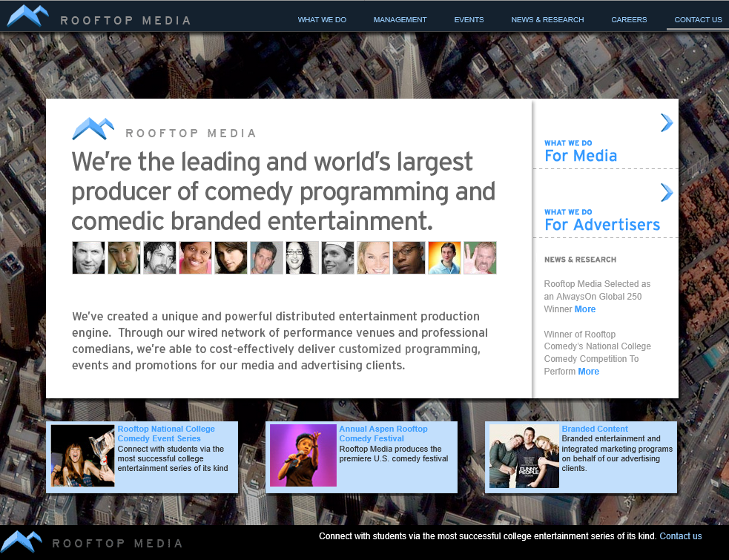Click the singer photo in the Aspen festival box
729x560 pixels.
coord(303,455)
